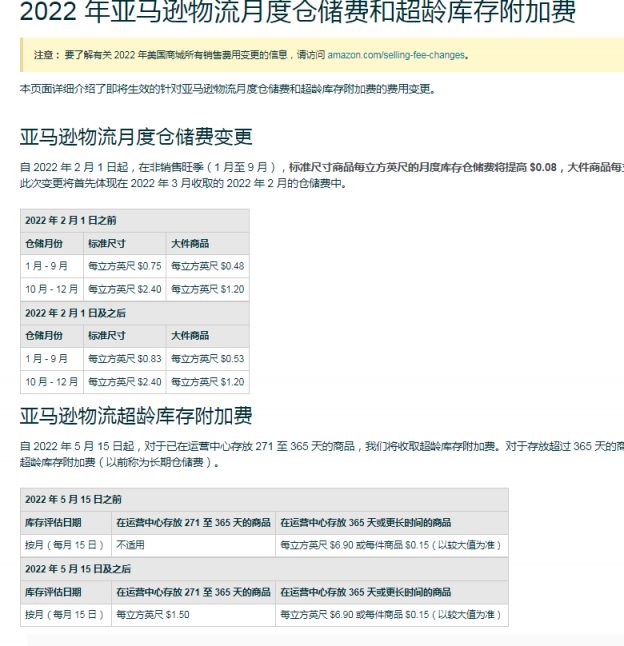Click the 不适用 cell
Viewport: 624px width, 646px height.
(193, 545)
